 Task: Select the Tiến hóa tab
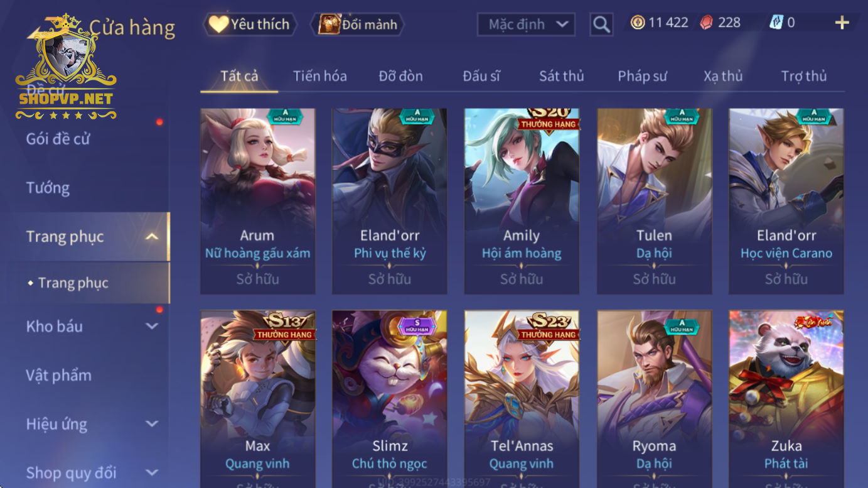tap(319, 76)
